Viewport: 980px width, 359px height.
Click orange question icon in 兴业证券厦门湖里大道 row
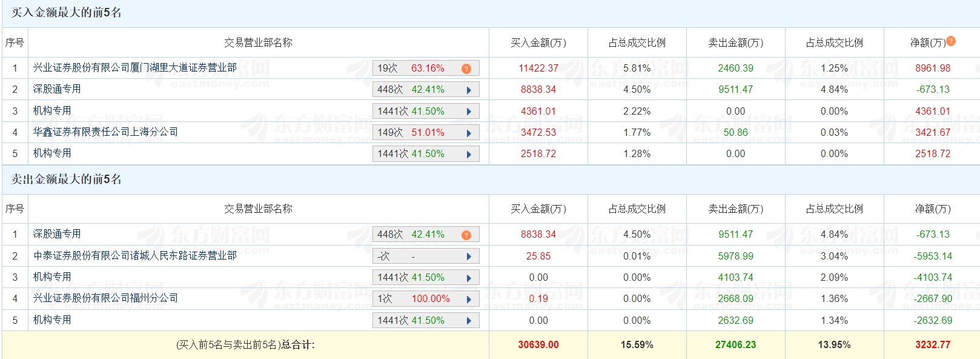click(466, 69)
